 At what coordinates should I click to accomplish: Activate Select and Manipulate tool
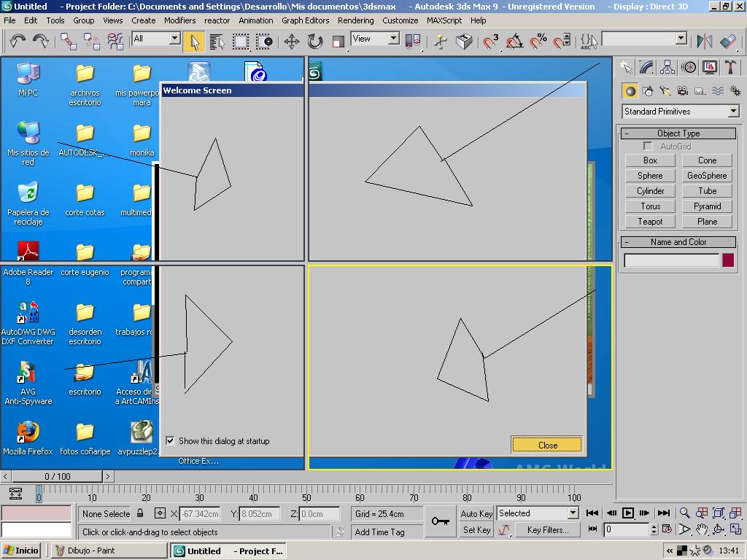coord(441,42)
